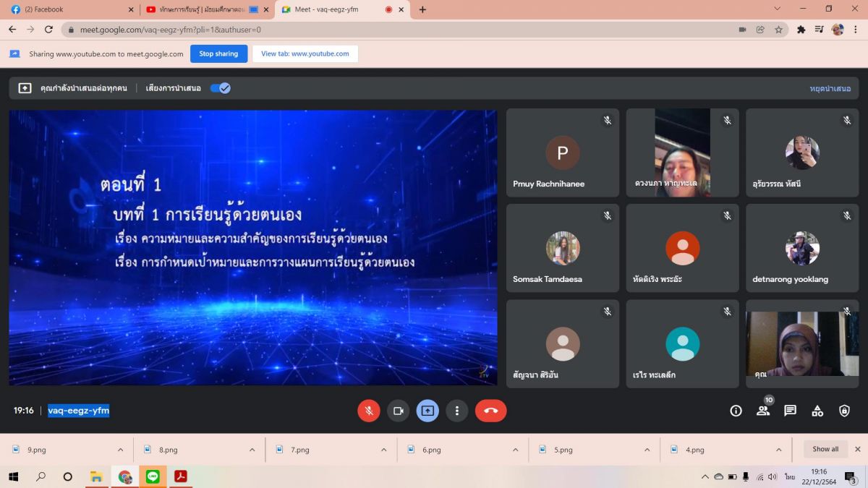This screenshot has height=488, width=868.
Task: Open host controls shield icon
Action: coord(844,411)
